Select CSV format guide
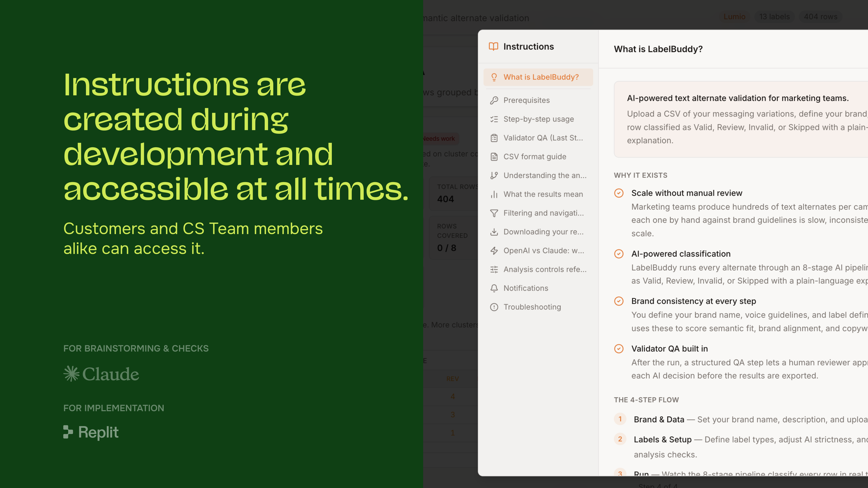 click(538, 157)
